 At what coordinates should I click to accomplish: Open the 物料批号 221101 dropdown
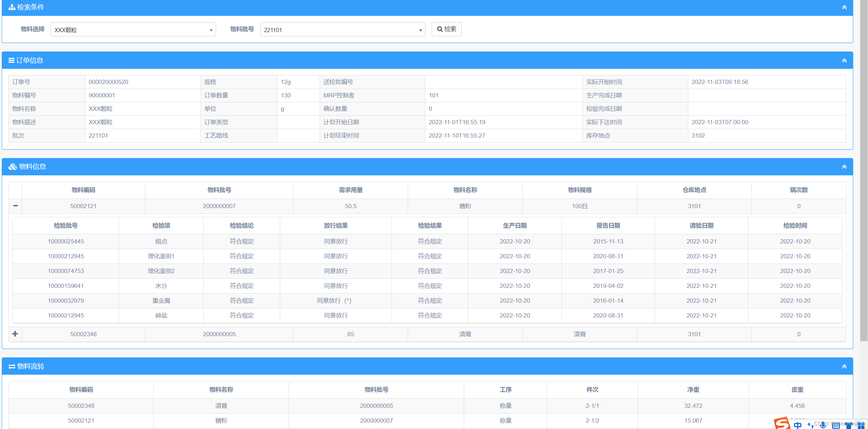[x=343, y=30]
